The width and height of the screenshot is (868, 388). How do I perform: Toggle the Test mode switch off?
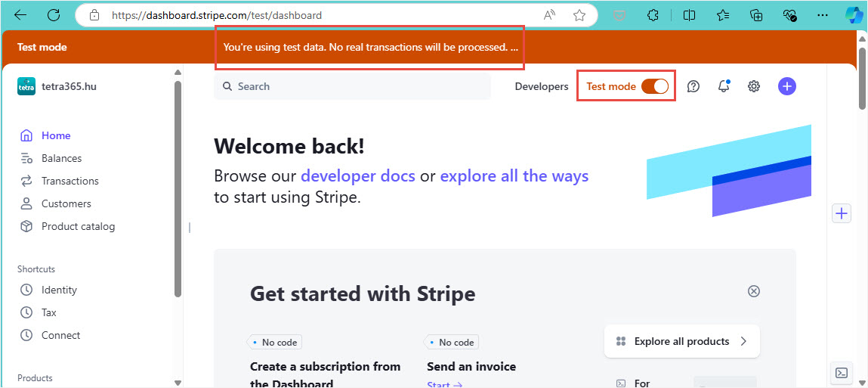click(655, 86)
